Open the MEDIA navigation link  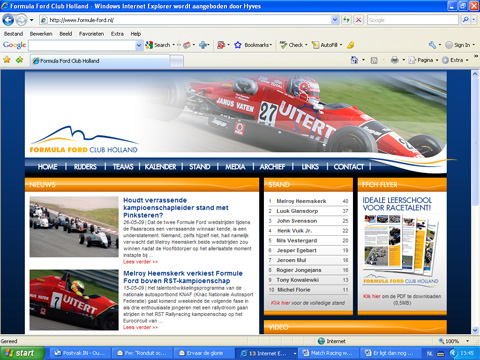tap(235, 167)
